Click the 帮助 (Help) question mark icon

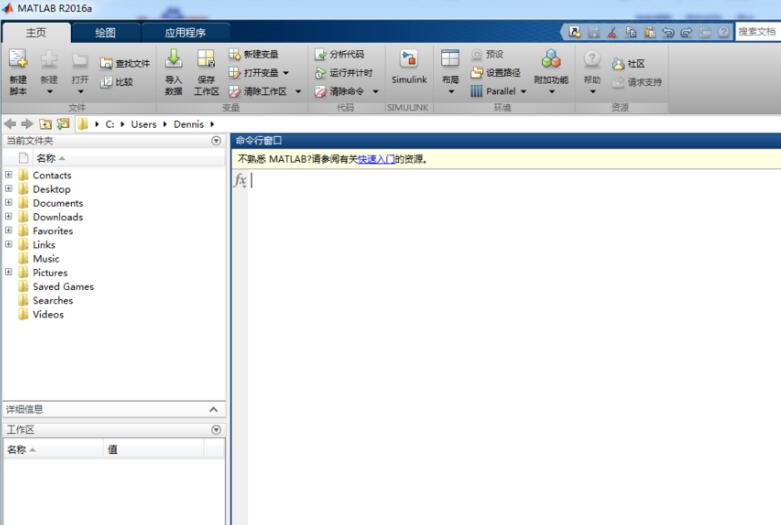click(x=592, y=59)
